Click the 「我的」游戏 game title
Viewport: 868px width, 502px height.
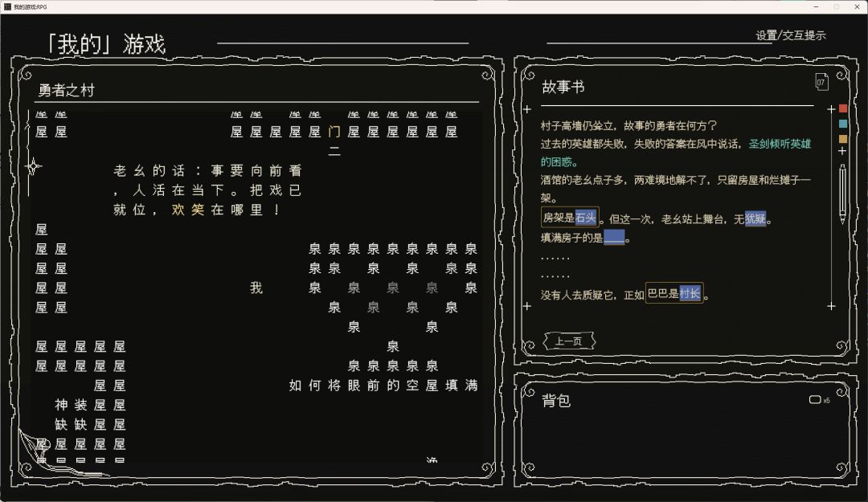tap(106, 43)
